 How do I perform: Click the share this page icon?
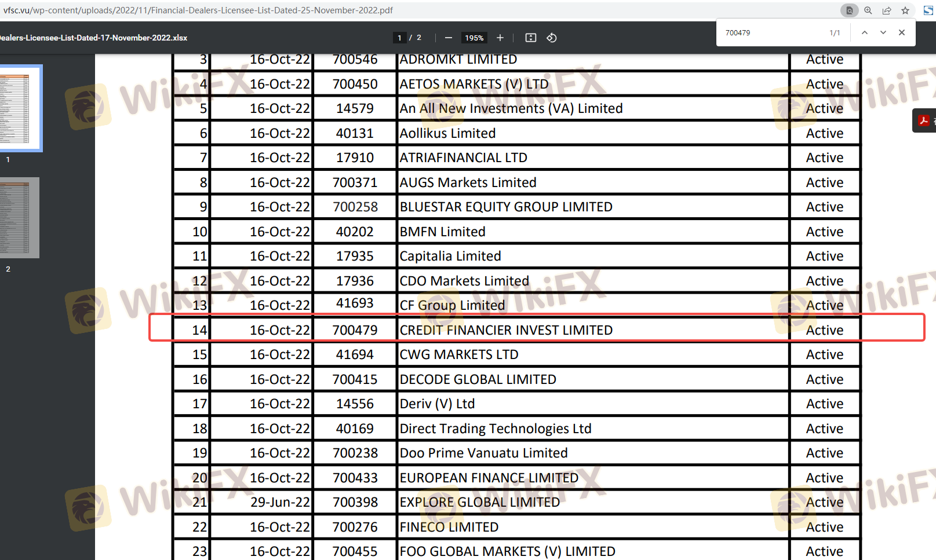coord(887,10)
